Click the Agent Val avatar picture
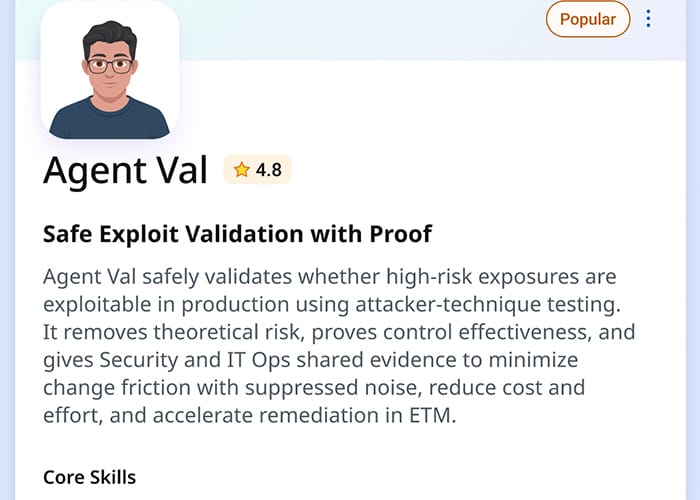The width and height of the screenshot is (700, 500). pyautogui.click(x=110, y=70)
